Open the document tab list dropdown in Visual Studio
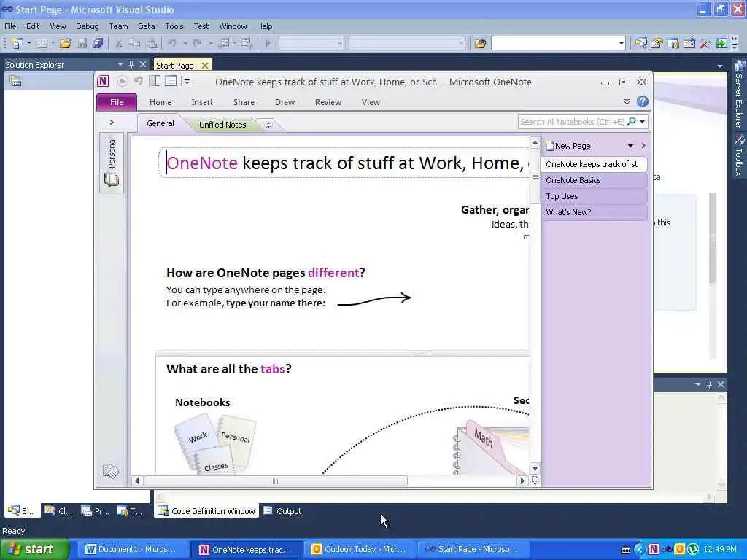 (720, 66)
